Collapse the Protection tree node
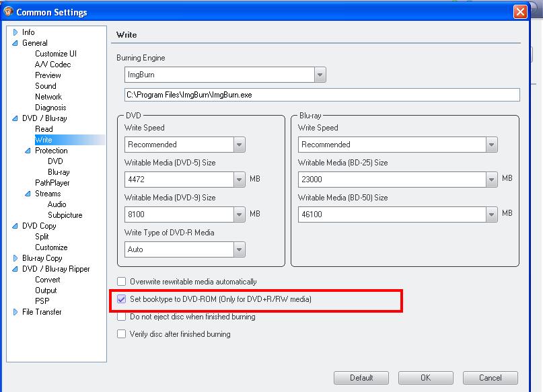The image size is (543, 392). click(28, 151)
